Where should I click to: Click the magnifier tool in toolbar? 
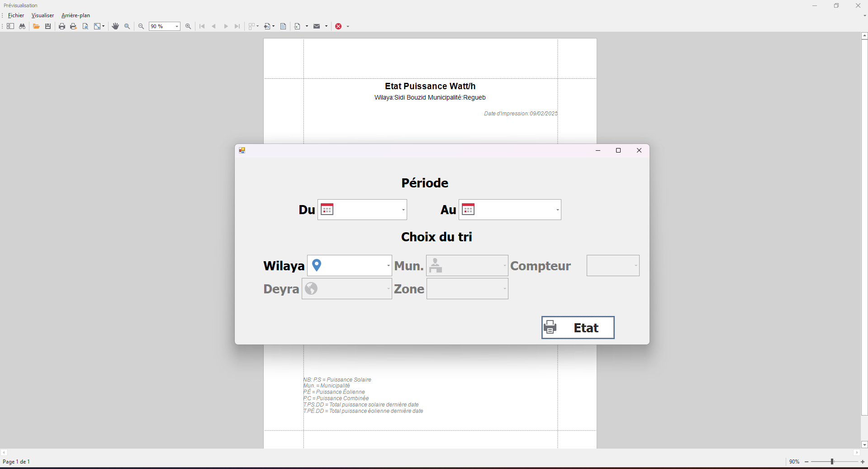(127, 26)
